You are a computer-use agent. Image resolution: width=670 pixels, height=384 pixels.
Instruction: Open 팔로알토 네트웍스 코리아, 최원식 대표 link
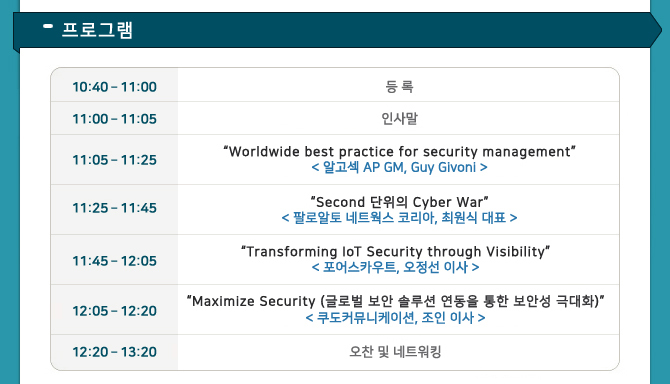tap(399, 218)
